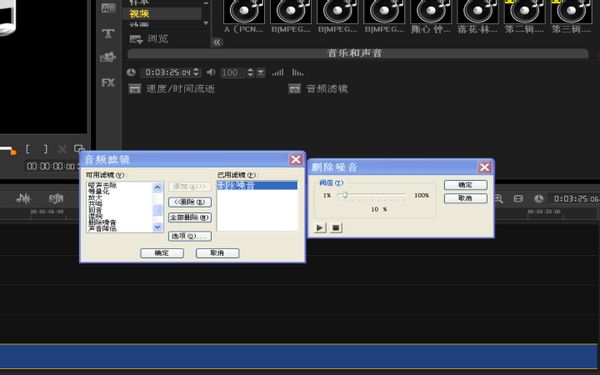Image resolution: width=600 pixels, height=375 pixels.
Task: Set mark-in with the [ bracket
Action: pos(28,149)
